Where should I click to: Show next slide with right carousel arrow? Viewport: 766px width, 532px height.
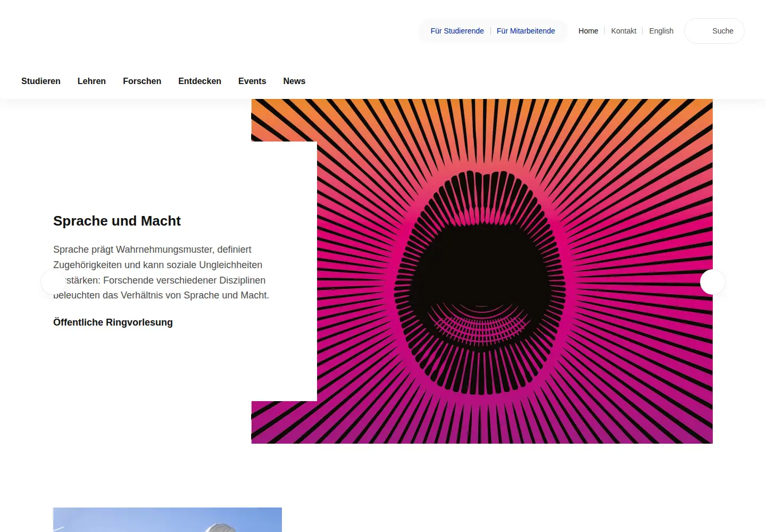712,282
